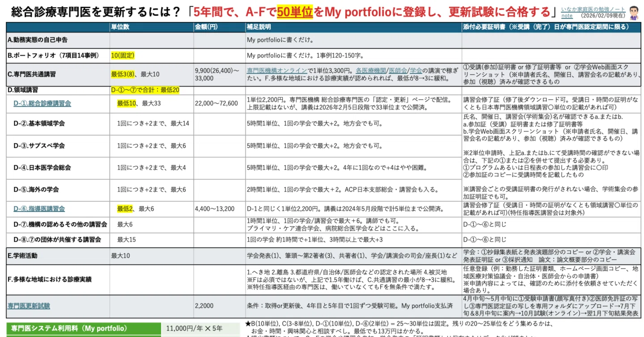Select the D-④.日本医学会総会 row label
644x337 pixels.
[x=42, y=168]
